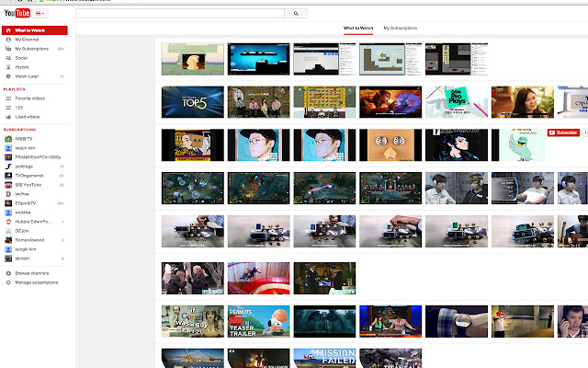The image size is (588, 368).
Task: Open the If Google Was a Guy thumbnail
Action: 193,321
